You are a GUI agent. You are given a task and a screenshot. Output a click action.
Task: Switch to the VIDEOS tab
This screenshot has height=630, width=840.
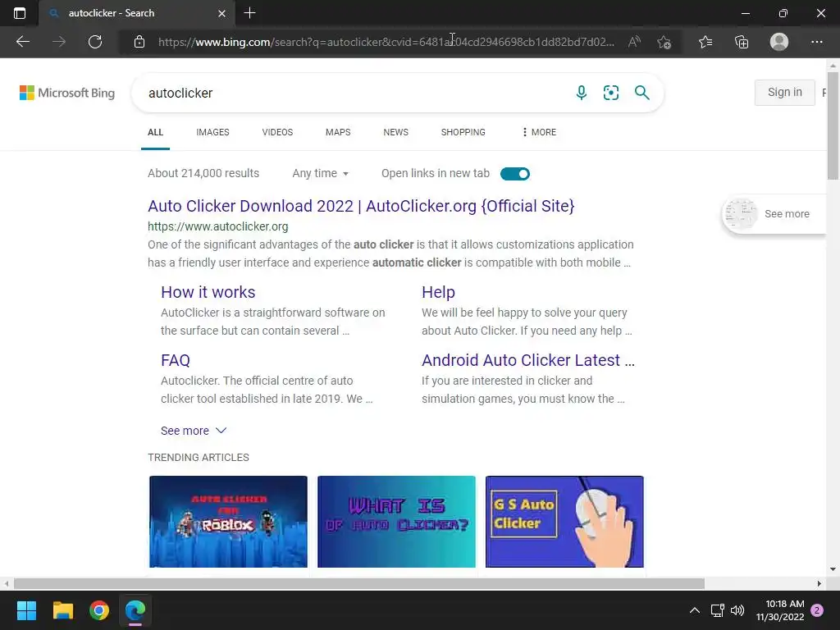[x=277, y=132]
